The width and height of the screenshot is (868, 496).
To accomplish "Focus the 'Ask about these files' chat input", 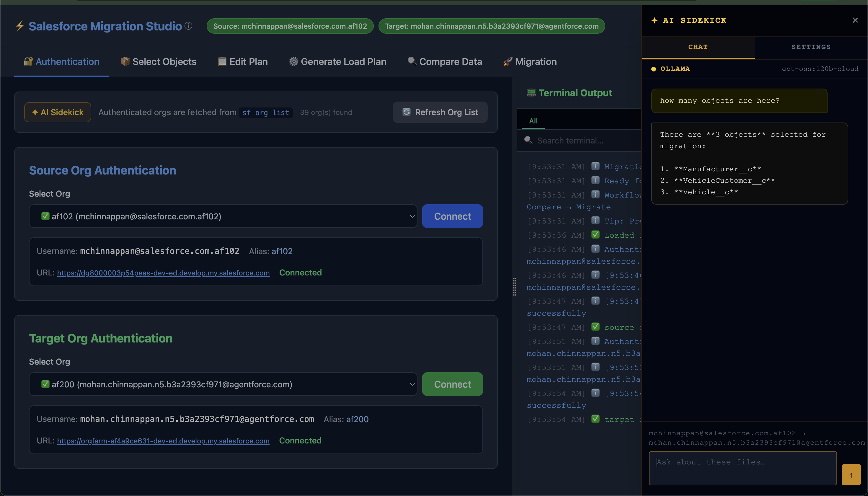I will point(743,468).
